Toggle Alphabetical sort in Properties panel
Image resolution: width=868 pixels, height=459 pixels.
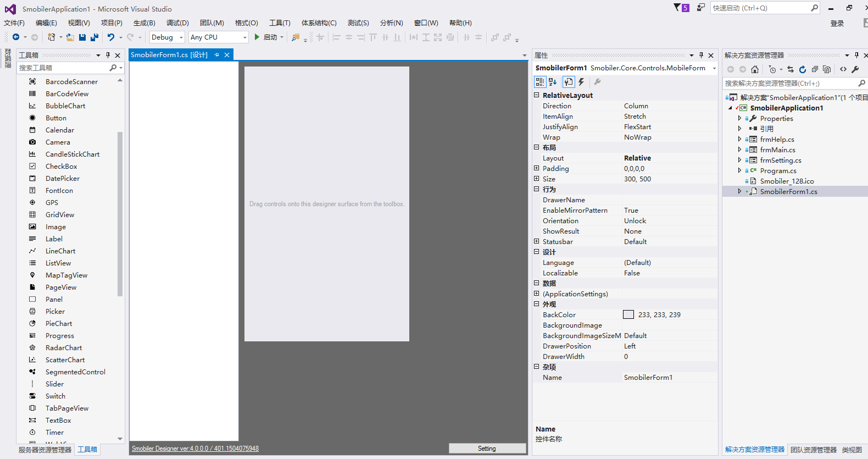click(553, 82)
